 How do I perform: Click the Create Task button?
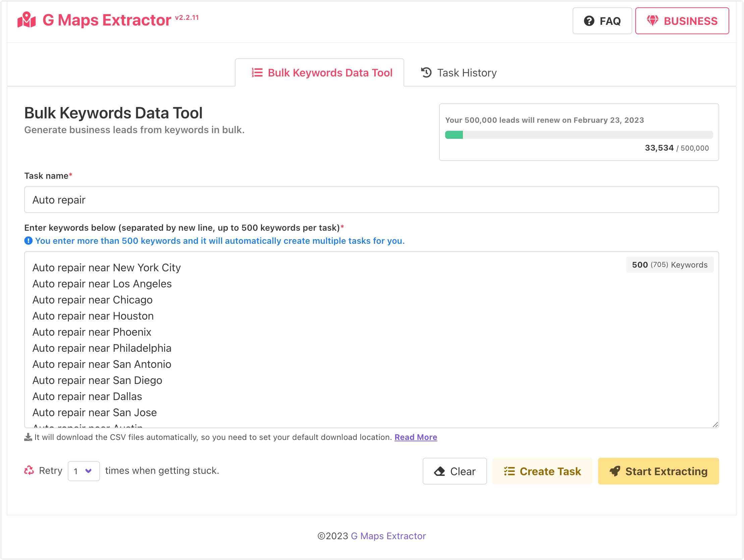tap(542, 471)
